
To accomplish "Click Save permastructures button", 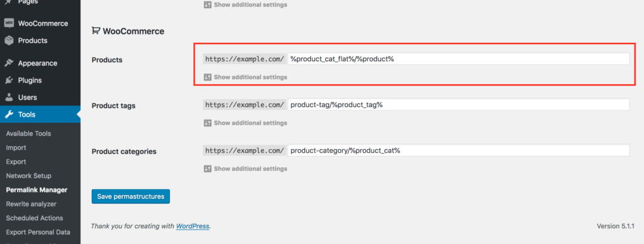I will (131, 196).
